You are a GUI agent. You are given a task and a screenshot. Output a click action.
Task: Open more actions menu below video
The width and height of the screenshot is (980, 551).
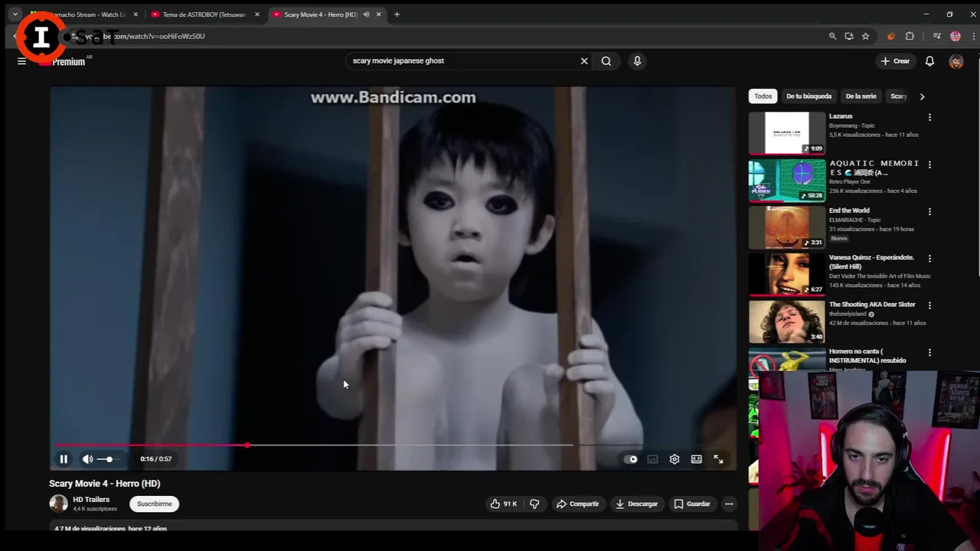(x=729, y=504)
